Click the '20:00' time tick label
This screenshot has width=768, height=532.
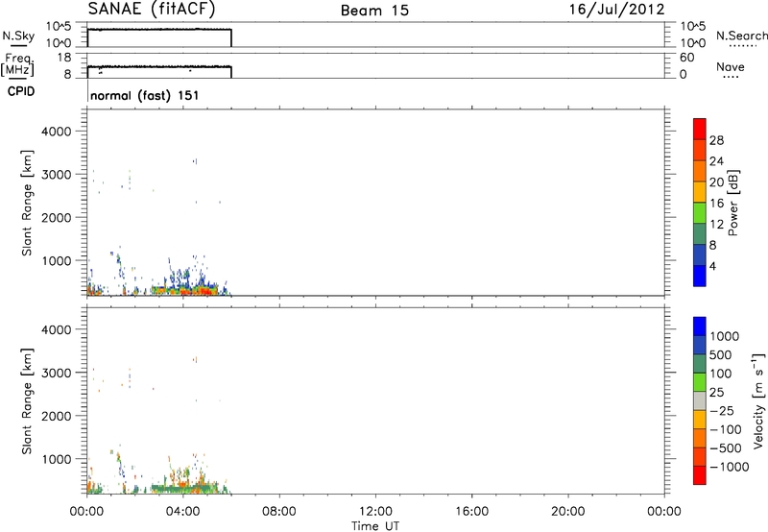click(x=568, y=512)
